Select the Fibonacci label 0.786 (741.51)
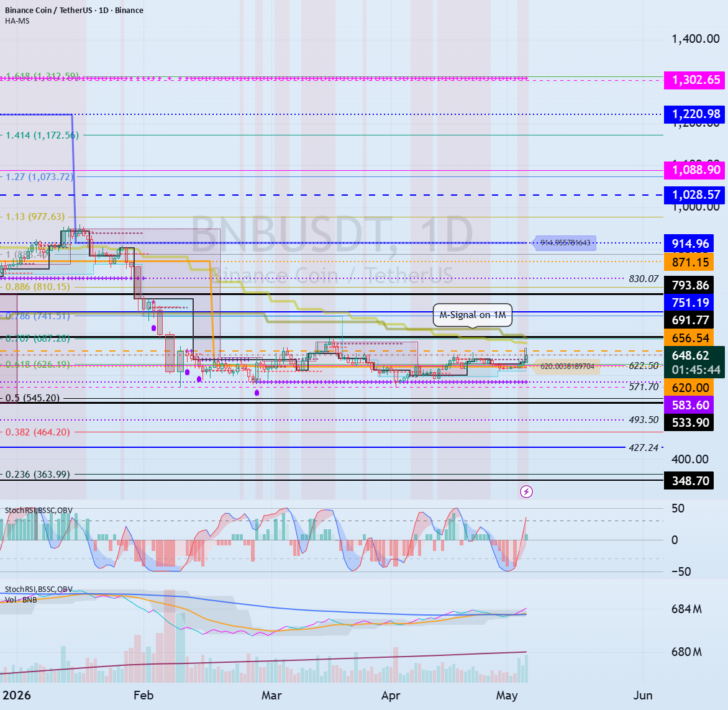The image size is (728, 710). [38, 316]
